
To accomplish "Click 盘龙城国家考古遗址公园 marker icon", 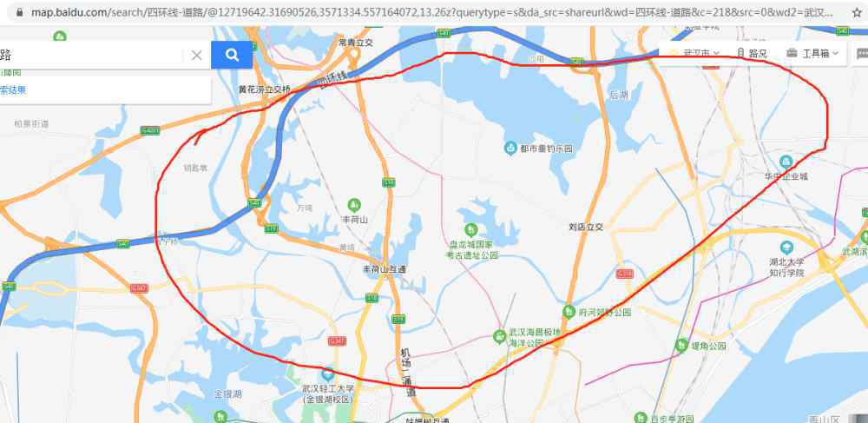I will (x=471, y=228).
